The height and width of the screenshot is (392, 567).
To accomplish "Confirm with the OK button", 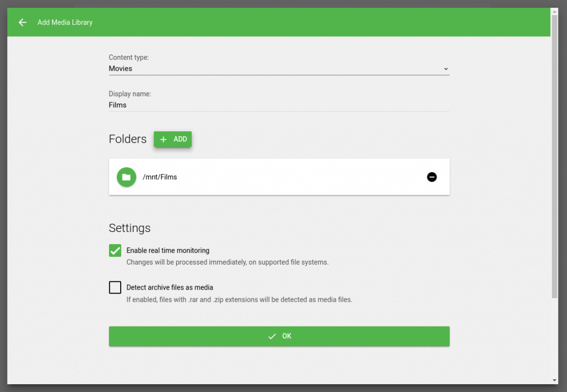I will pos(279,336).
